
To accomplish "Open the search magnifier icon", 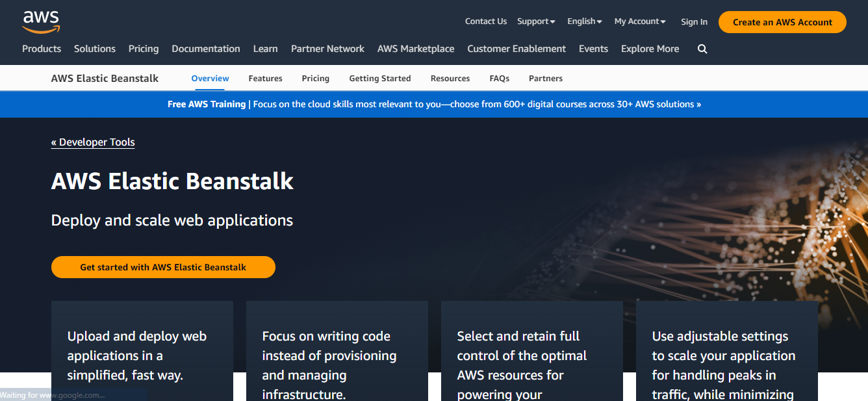I will click(702, 49).
